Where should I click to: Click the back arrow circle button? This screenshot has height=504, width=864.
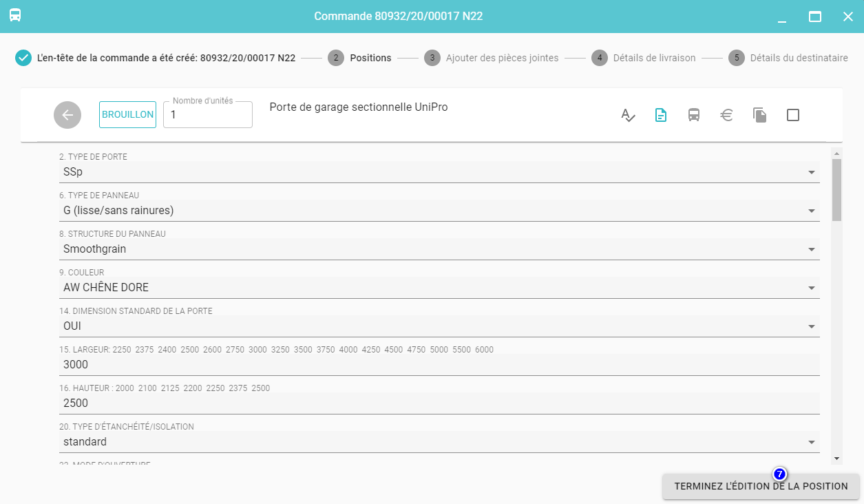[67, 115]
